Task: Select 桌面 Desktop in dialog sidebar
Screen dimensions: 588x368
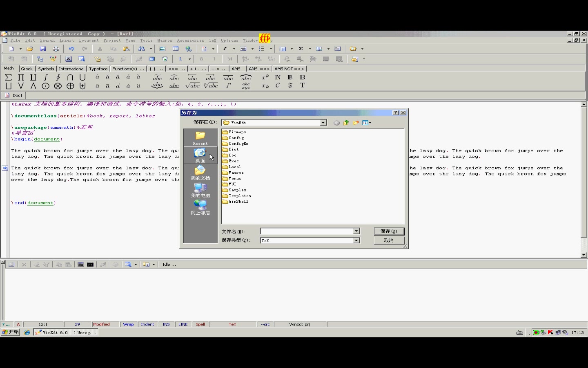Action: 200,155
